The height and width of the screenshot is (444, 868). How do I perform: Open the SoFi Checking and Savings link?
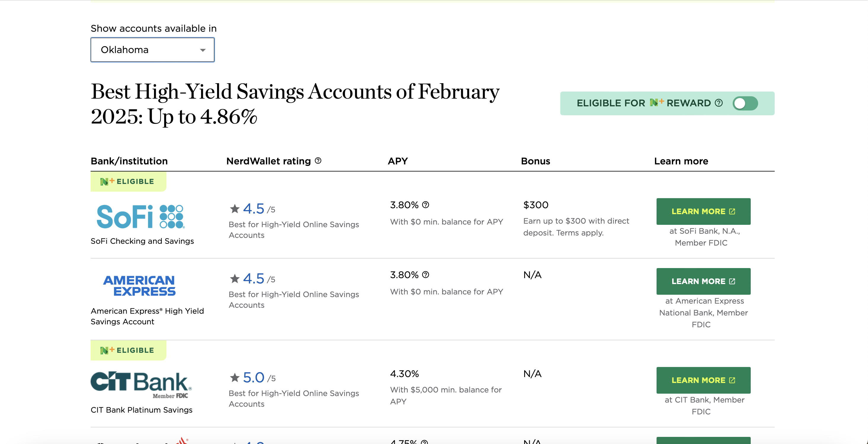point(142,241)
